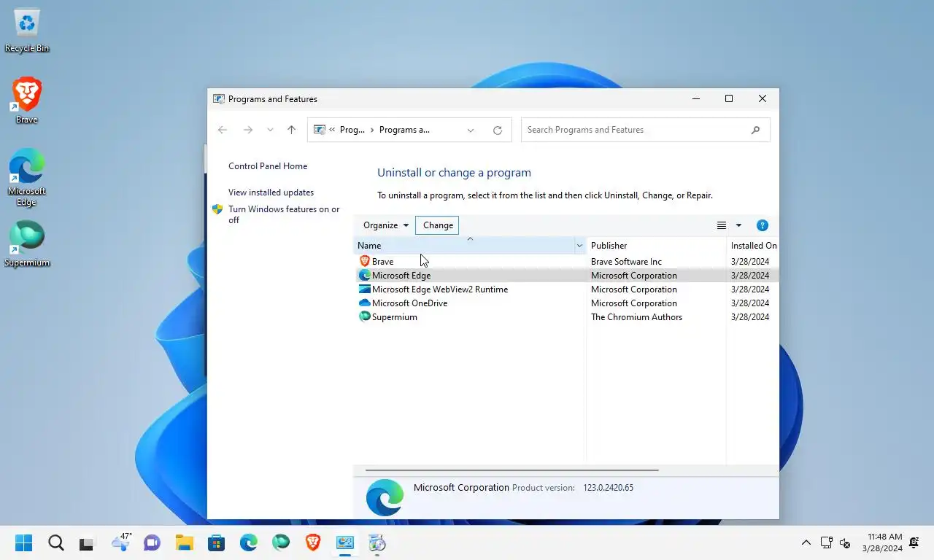
Task: Click The Chromium Authors publisher cell
Action: [x=636, y=317]
